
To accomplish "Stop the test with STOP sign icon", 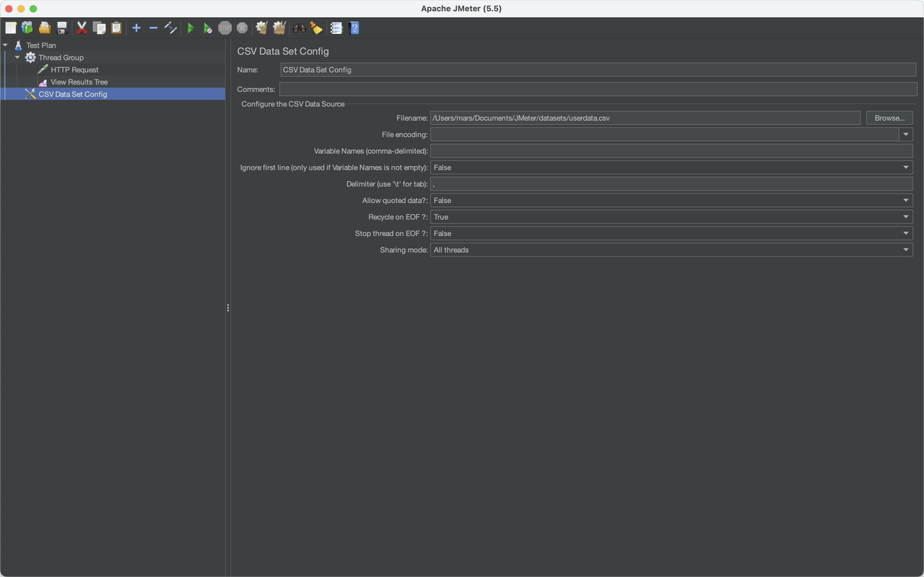I will 225,28.
